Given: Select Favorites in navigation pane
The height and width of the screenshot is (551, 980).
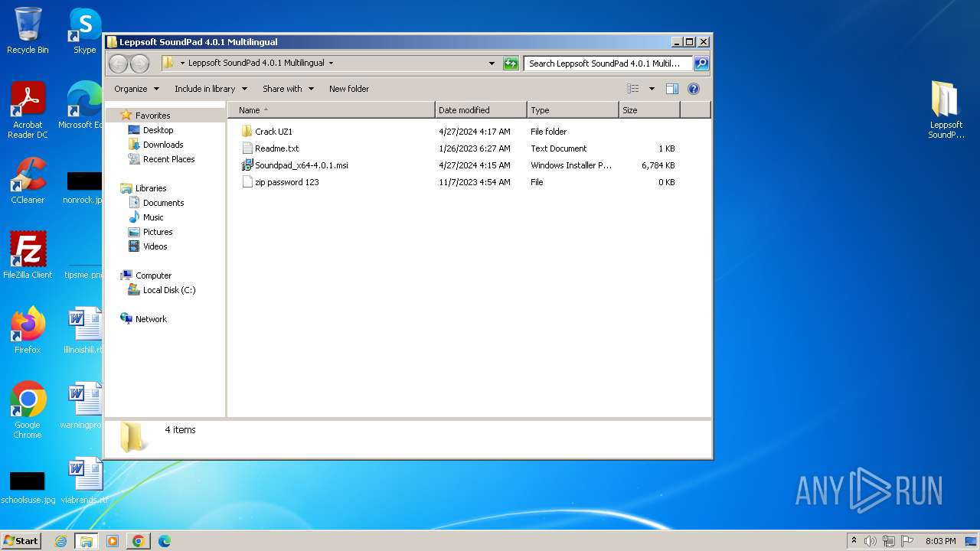Looking at the screenshot, I should tap(152, 116).
